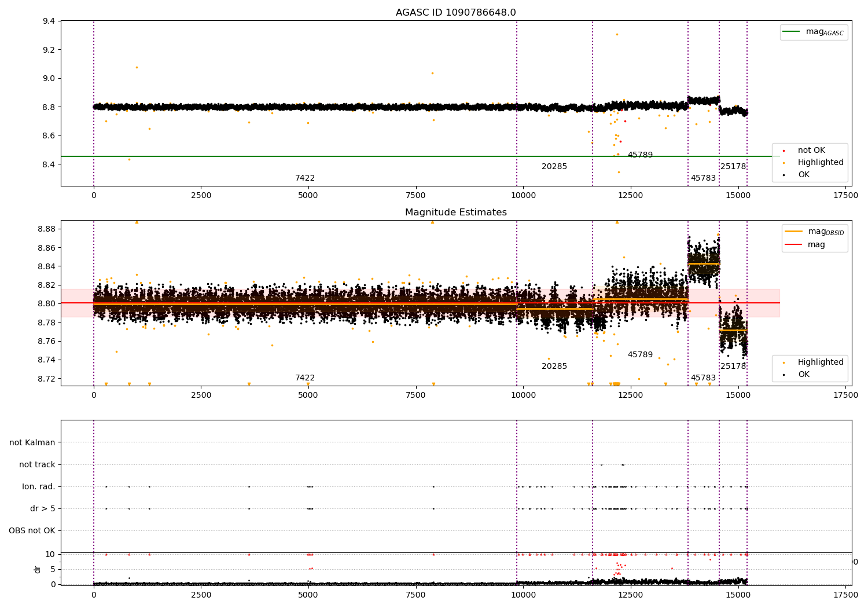Click obsid label 45789 in Magnitude Estimates plot
The height and width of the screenshot is (608, 868).
coord(640,355)
